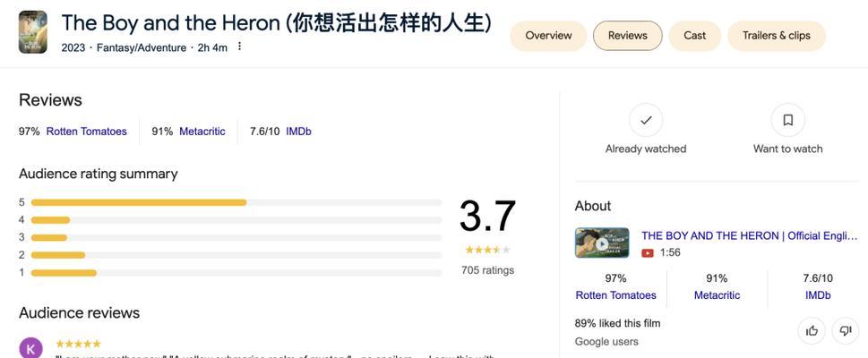
Task: Open IMDb link under Reviews heading
Action: 298,132
